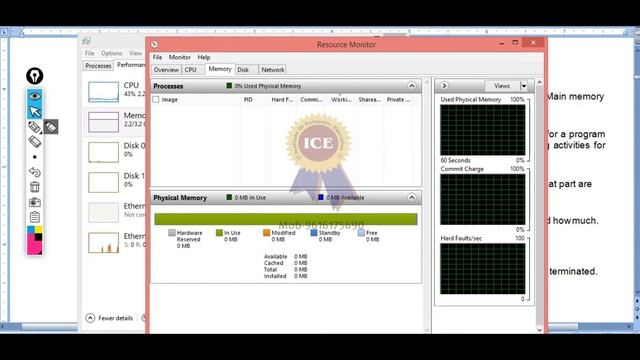Sort by Private column header
Viewport: 640px width, 360px height.
pyautogui.click(x=398, y=100)
